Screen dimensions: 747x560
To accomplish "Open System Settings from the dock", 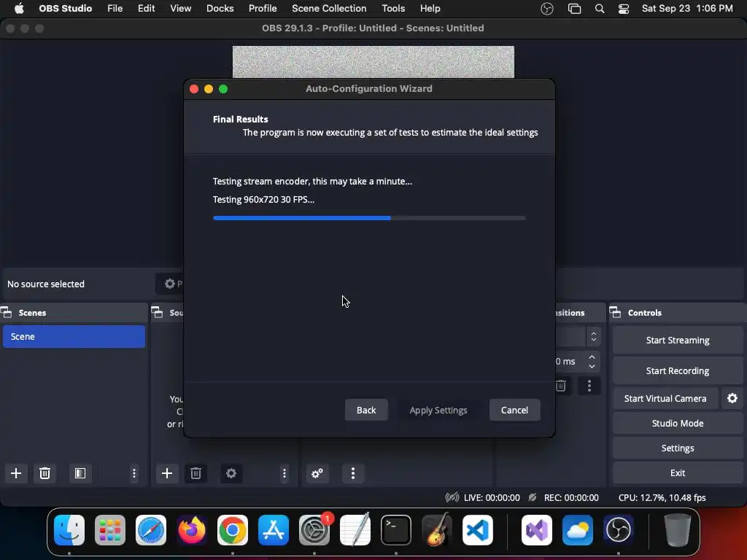I will pos(314,529).
